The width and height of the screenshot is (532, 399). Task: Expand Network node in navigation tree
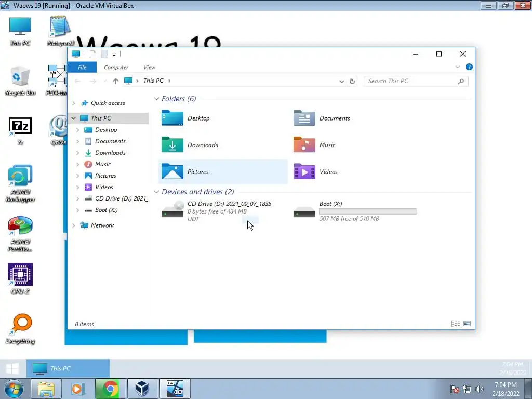(x=74, y=225)
